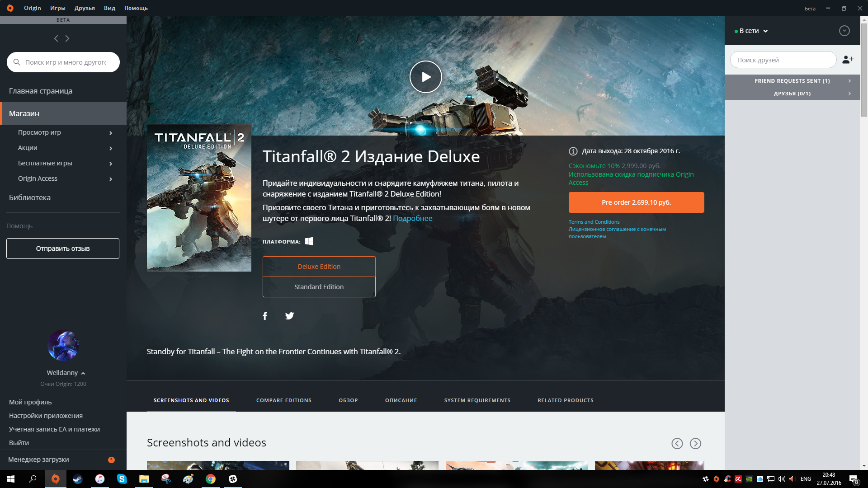Go to Главная страница
Viewport: 868px width, 488px height.
pyautogui.click(x=41, y=91)
